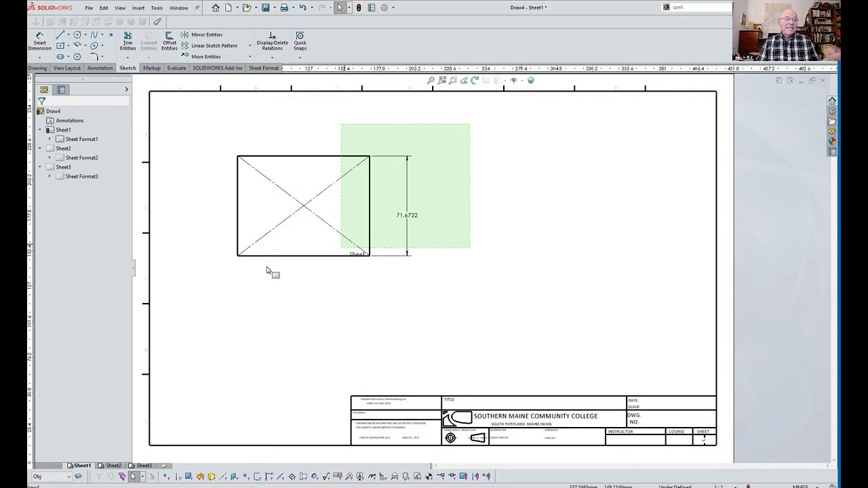
Task: Open the FeatureManager design tree tab
Action: pyautogui.click(x=44, y=89)
